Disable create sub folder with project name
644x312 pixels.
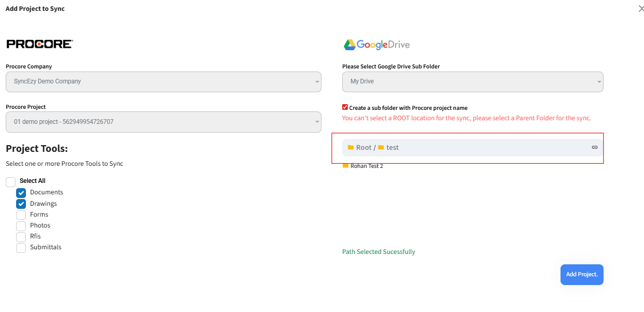[345, 108]
